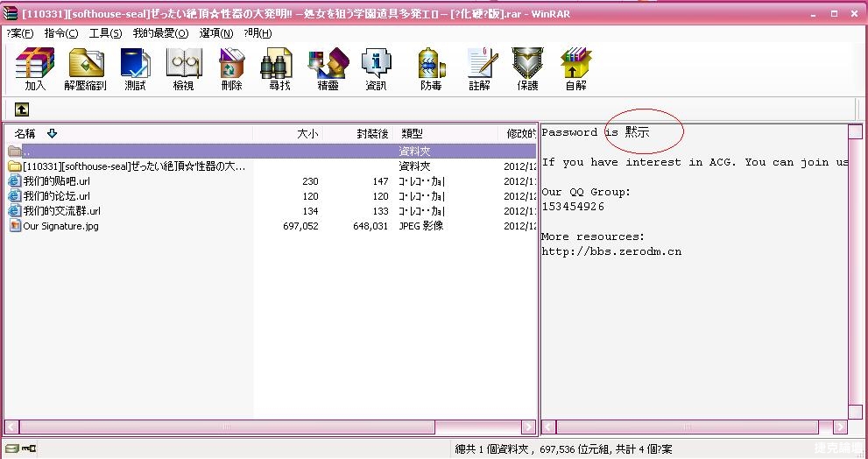This screenshot has width=868, height=459.
Task: Click the 刪除 (Delete) toolbar icon
Action: point(231,68)
